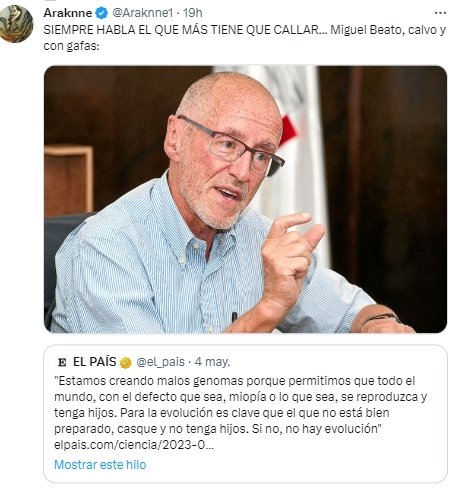Click the @Araknne1 handle
460x490 pixels.
point(143,13)
